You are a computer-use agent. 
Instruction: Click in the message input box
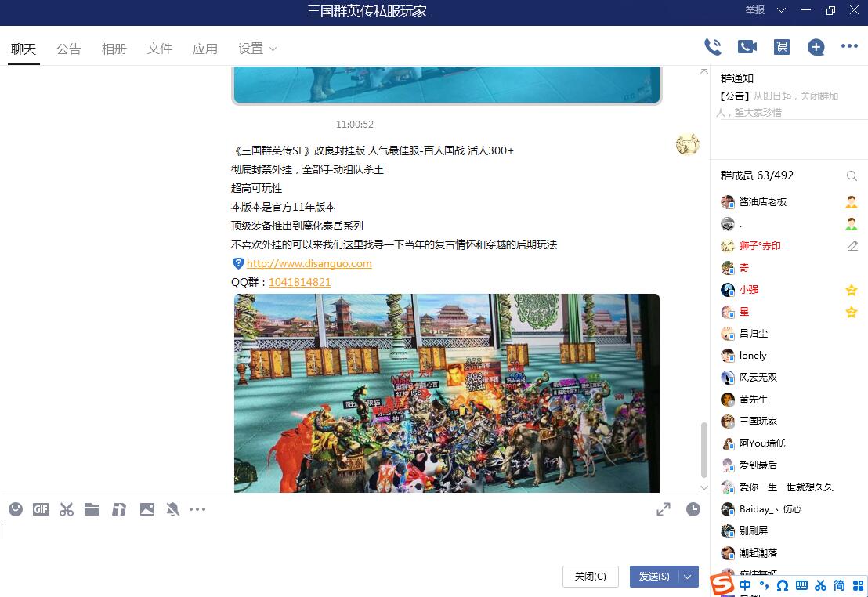(x=354, y=540)
